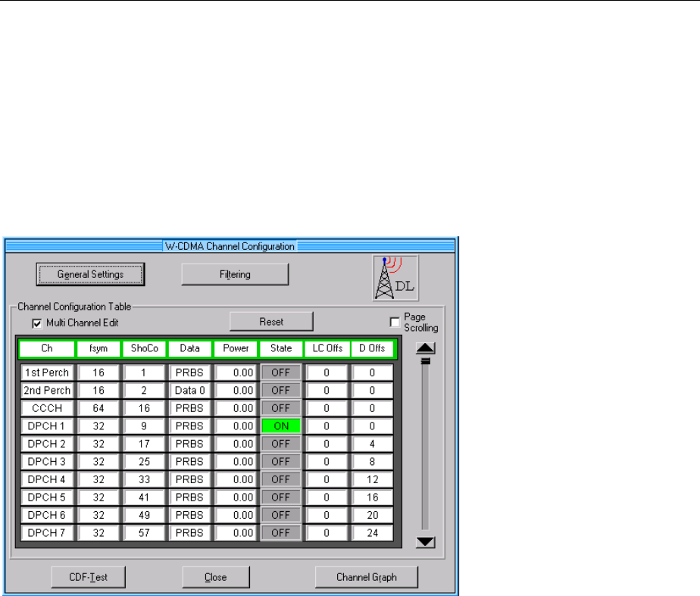This screenshot has width=700, height=596.
Task: Select the ShoCo column header
Action: [144, 348]
